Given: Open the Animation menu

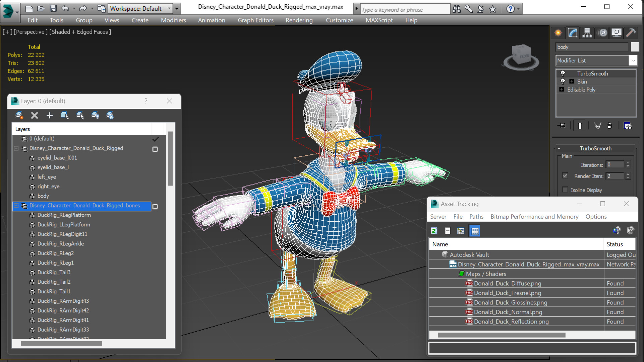Looking at the screenshot, I should click(212, 20).
